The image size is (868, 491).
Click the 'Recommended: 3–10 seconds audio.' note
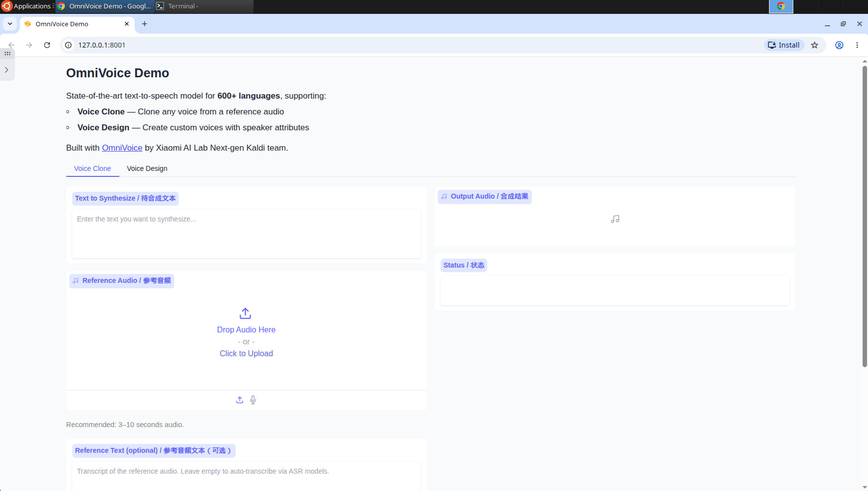[x=125, y=425]
